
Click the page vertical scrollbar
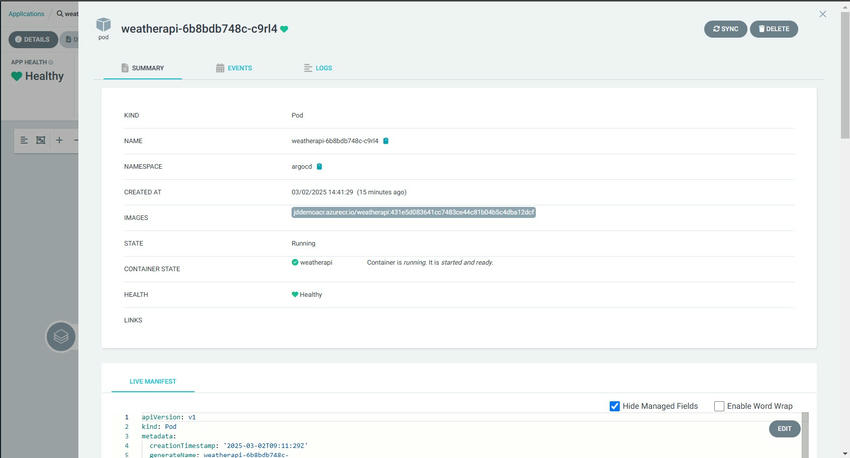[845, 73]
